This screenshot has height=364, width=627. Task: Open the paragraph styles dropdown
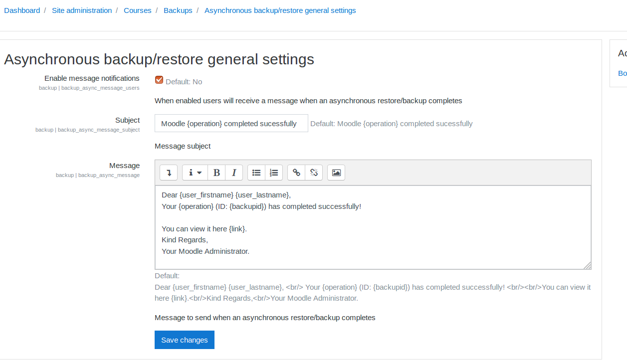(195, 173)
